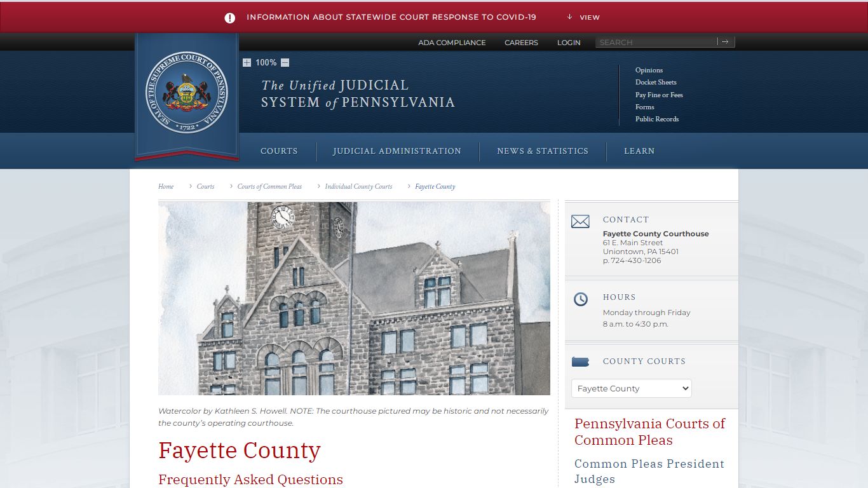Image resolution: width=868 pixels, height=488 pixels.
Task: Click the COVID-19 statewide court response banner
Action: tap(391, 17)
